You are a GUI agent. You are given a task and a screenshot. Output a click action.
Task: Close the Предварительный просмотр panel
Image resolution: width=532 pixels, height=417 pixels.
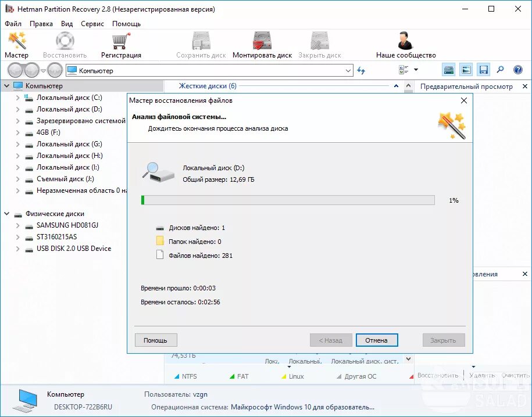pos(525,87)
